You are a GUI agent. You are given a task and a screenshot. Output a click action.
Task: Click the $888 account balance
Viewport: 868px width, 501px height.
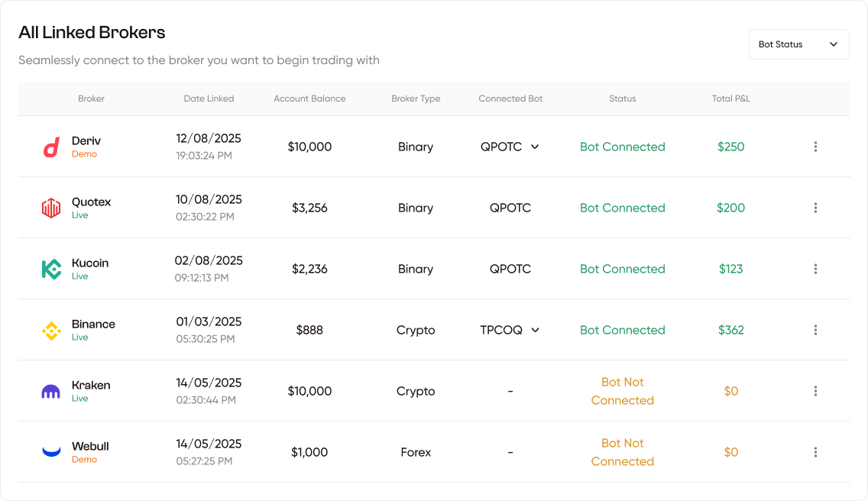point(309,331)
